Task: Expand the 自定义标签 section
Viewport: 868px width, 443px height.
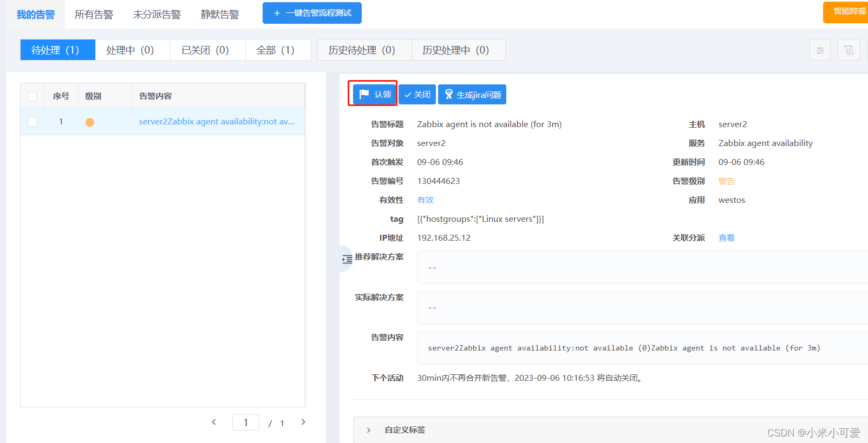Action: click(369, 430)
